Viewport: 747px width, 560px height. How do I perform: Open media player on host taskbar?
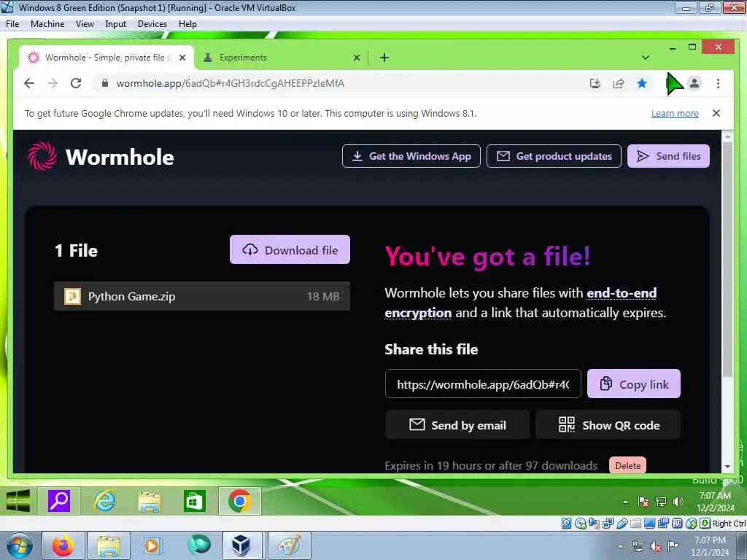point(152,545)
